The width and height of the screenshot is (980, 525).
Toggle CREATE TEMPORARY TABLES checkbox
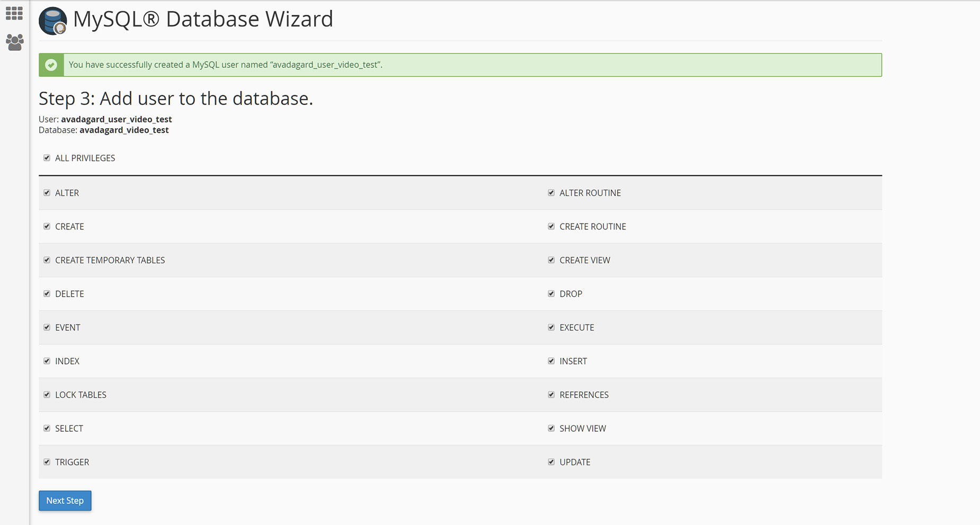click(47, 260)
